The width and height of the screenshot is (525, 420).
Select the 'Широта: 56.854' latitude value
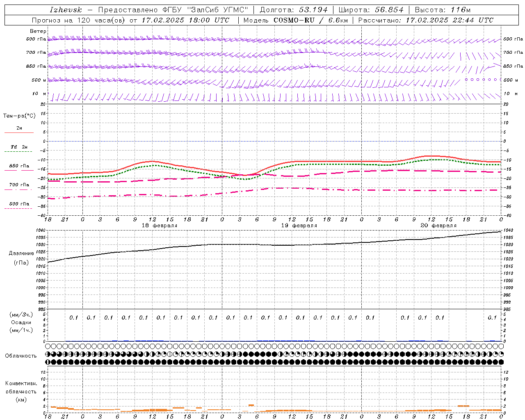[371, 10]
